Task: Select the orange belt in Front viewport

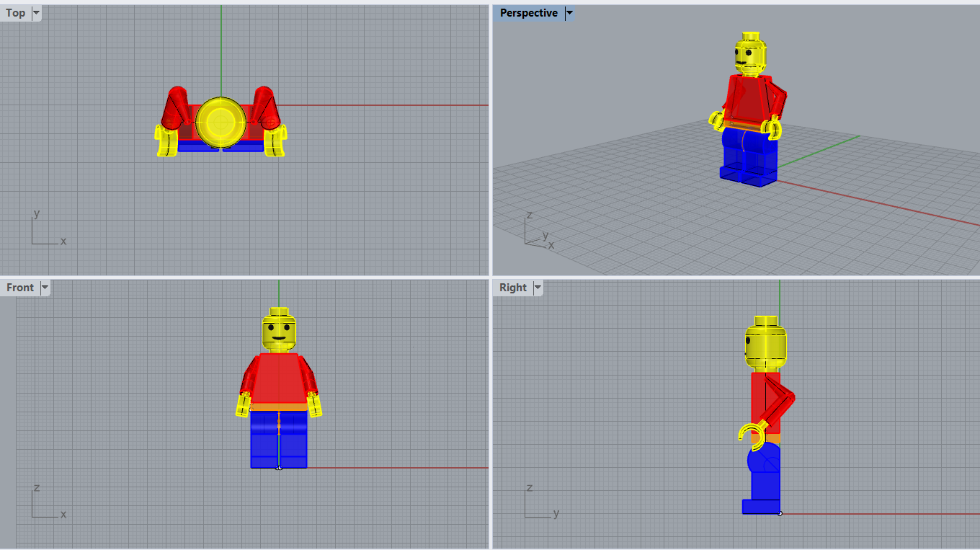Action: click(279, 407)
